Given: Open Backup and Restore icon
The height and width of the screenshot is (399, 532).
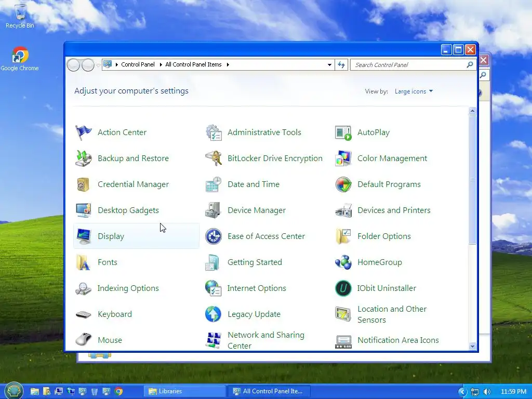Looking at the screenshot, I should (x=84, y=158).
